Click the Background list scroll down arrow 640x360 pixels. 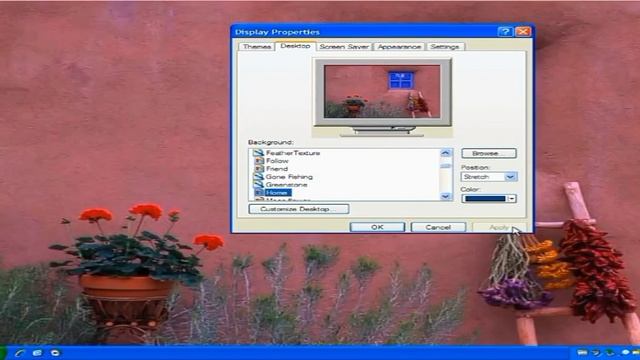coord(445,196)
